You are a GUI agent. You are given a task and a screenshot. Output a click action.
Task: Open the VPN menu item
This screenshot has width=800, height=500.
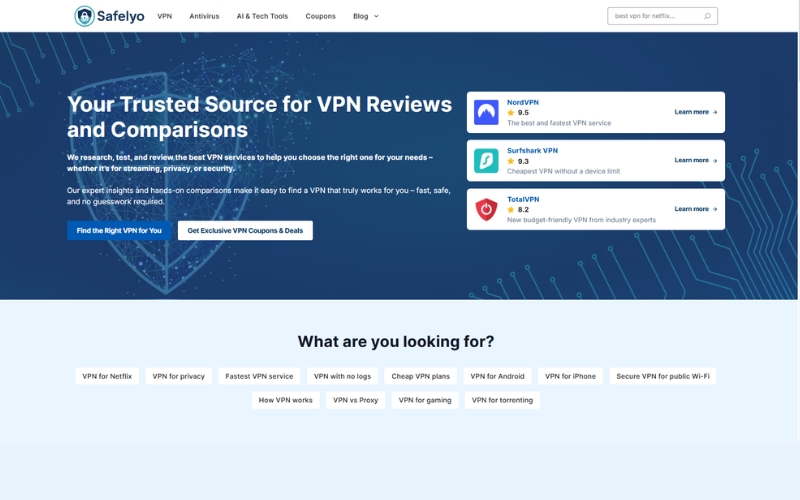click(164, 16)
